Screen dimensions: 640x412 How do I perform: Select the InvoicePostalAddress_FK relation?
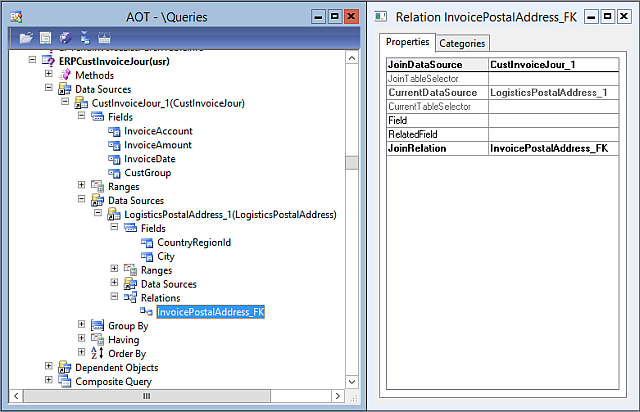(x=210, y=312)
